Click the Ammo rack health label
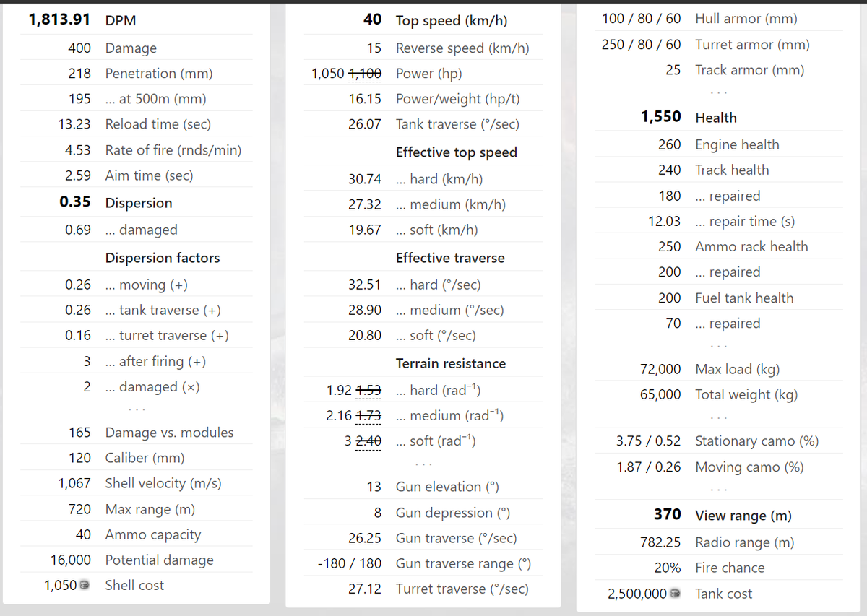The width and height of the screenshot is (867, 616). click(x=751, y=247)
